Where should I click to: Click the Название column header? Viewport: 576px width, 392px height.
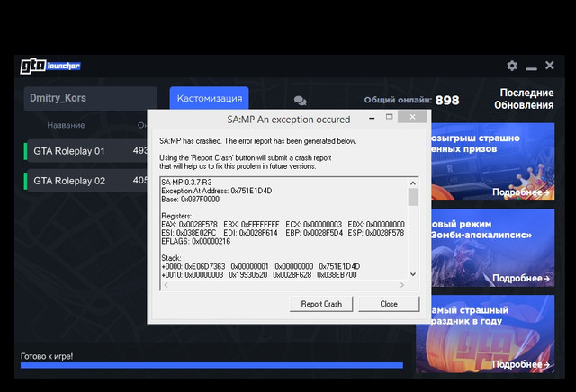[x=66, y=126]
